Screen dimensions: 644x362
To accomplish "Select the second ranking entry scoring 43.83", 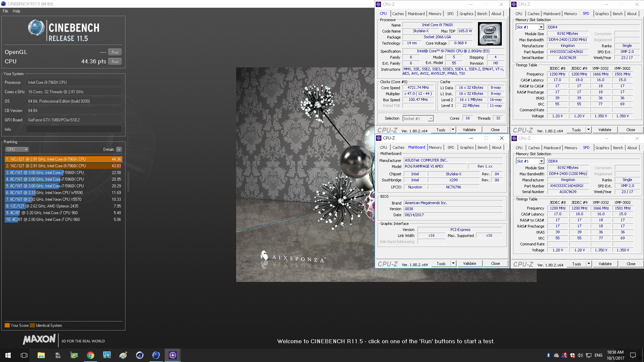I will [x=63, y=166].
